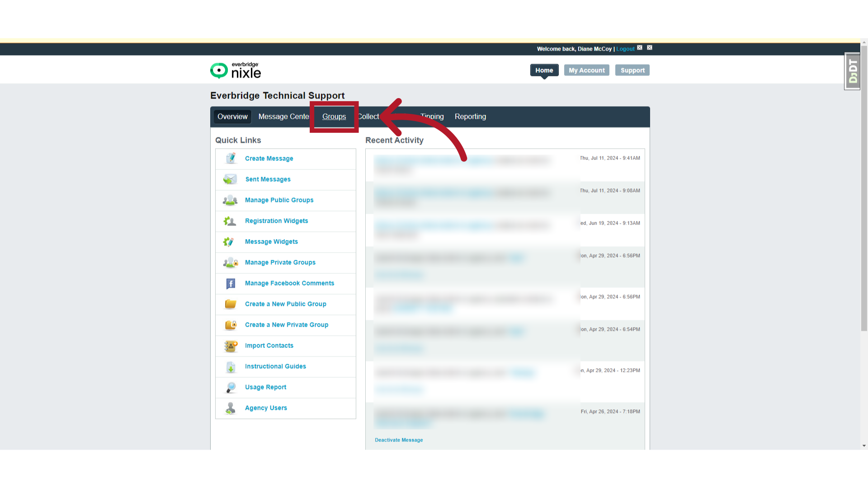Click the Thu, Jul 11, 2024 - 9:41AM timestamp
Screen dimensions: 868x488
coord(610,158)
